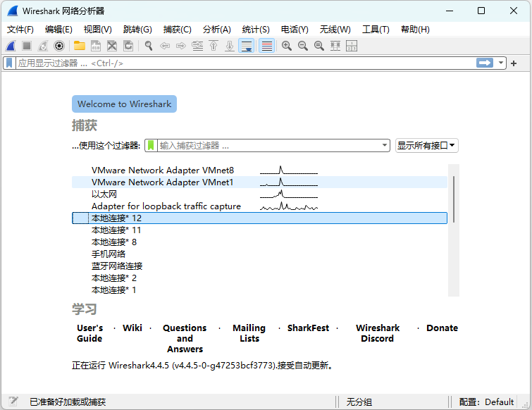
Task: Select the VMware Network Adapter VMnet1 interface
Action: pos(259,182)
